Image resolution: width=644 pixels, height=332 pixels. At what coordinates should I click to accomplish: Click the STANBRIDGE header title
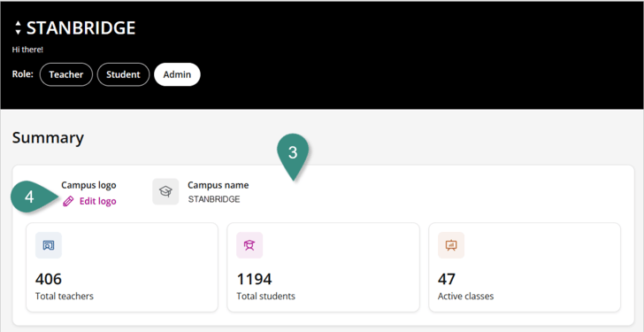(80, 28)
